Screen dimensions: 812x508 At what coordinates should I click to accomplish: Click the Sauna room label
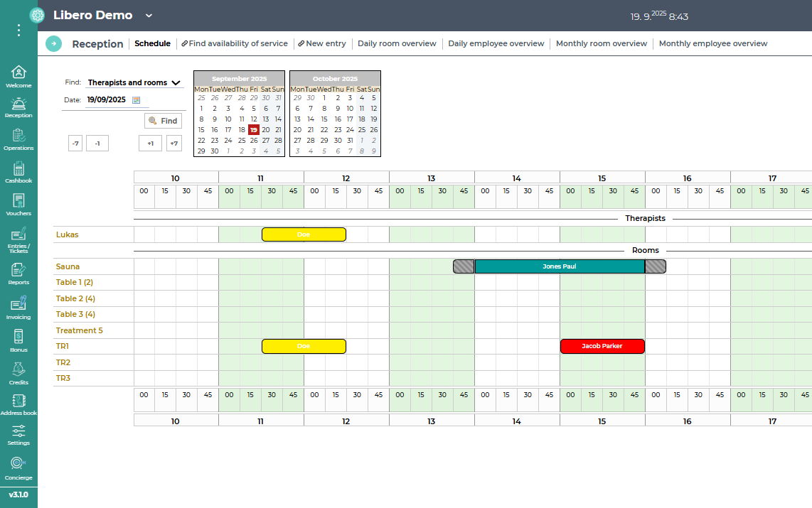[x=68, y=266]
